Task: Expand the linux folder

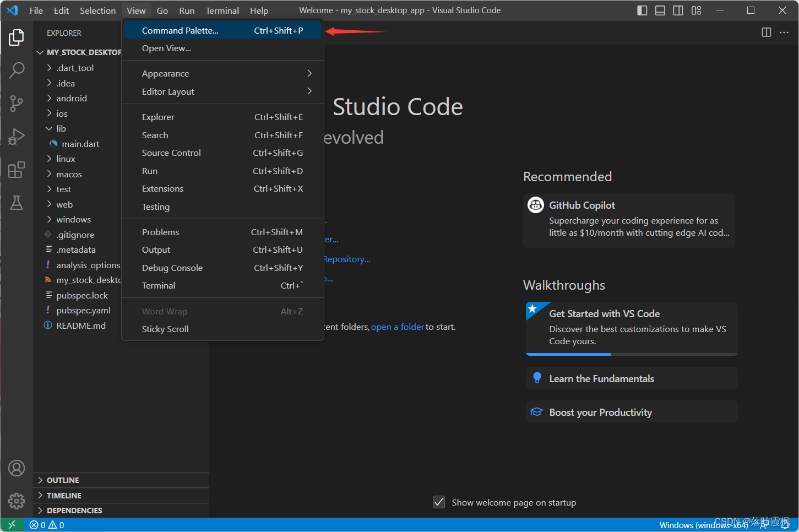Action: (66, 159)
